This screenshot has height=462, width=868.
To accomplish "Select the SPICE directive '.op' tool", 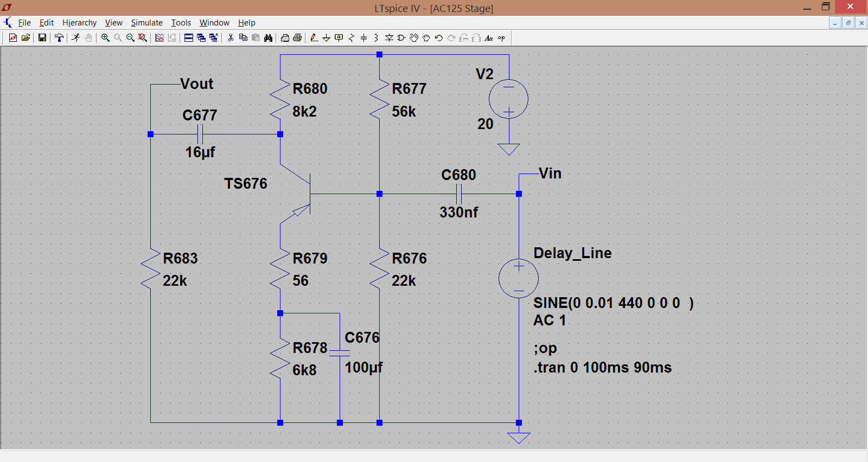I will coord(501,37).
